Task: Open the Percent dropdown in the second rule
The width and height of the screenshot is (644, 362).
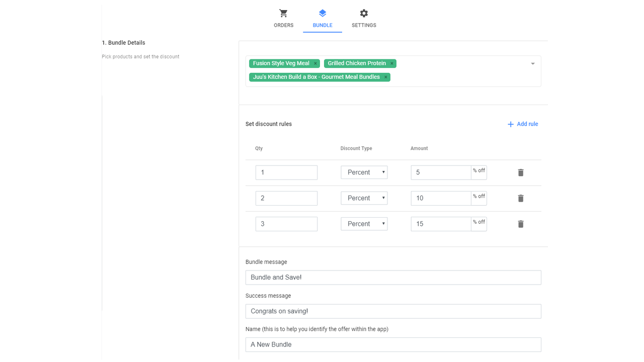Action: [364, 198]
